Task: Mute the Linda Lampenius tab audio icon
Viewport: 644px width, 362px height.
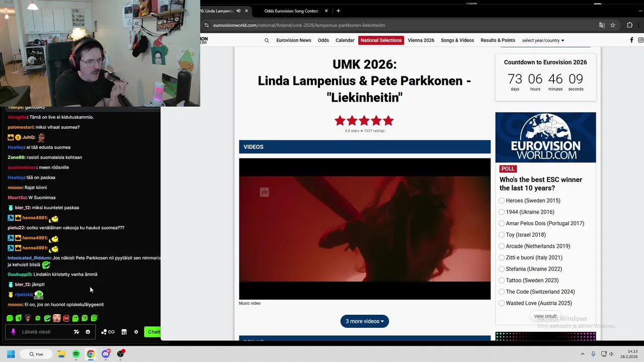Action: tap(238, 11)
